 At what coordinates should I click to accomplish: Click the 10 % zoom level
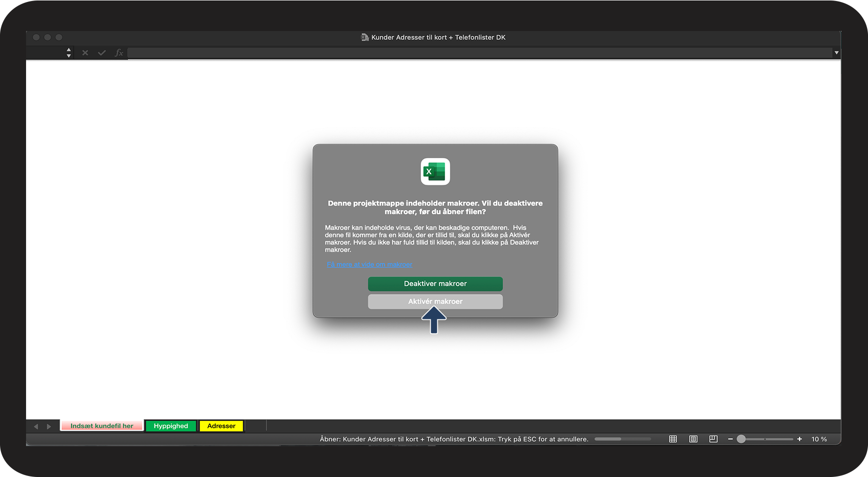point(819,439)
